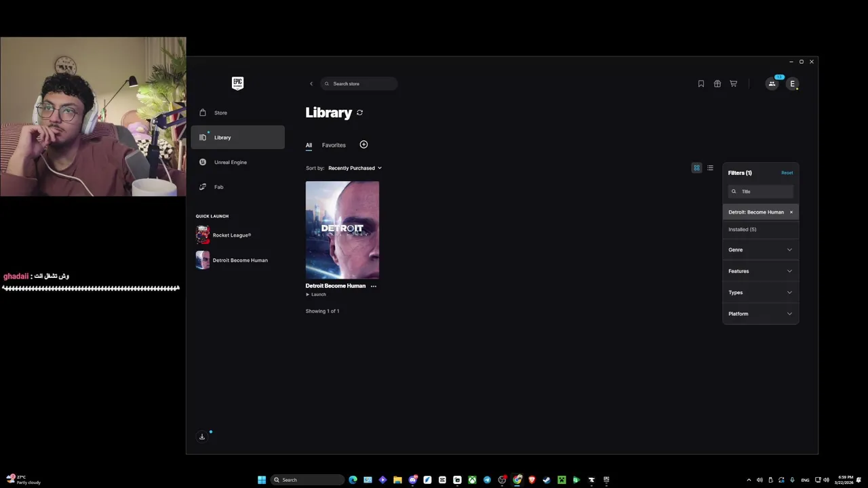
Task: Open the gift redeem icon
Action: (x=717, y=84)
